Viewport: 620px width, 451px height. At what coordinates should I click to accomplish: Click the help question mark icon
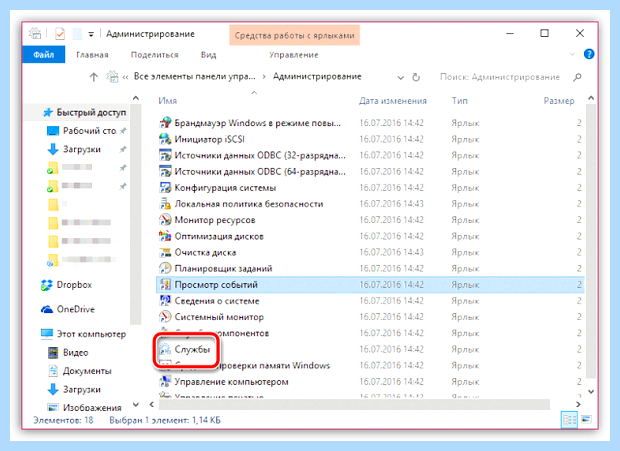pyautogui.click(x=589, y=54)
